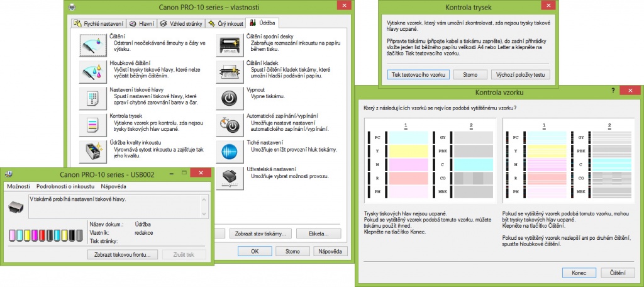The height and width of the screenshot is (287, 644).
Task: Click Zobrazit stav tiskárny button
Action: click(260, 234)
